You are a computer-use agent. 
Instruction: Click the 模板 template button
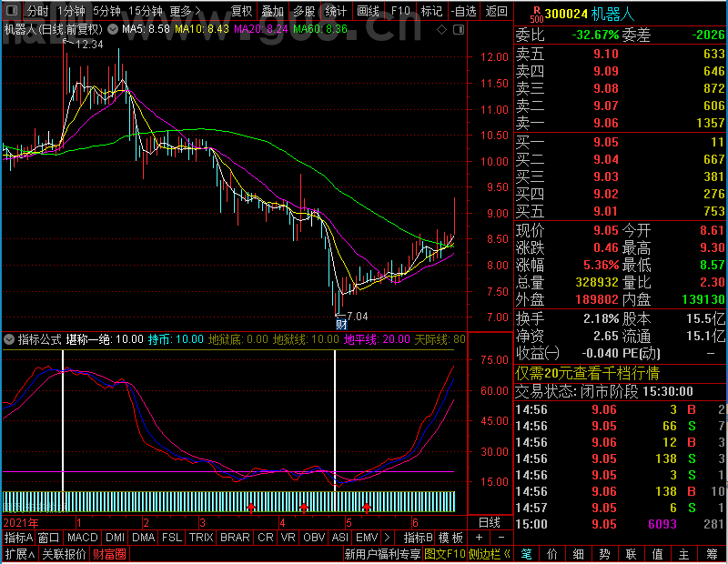coord(450,538)
